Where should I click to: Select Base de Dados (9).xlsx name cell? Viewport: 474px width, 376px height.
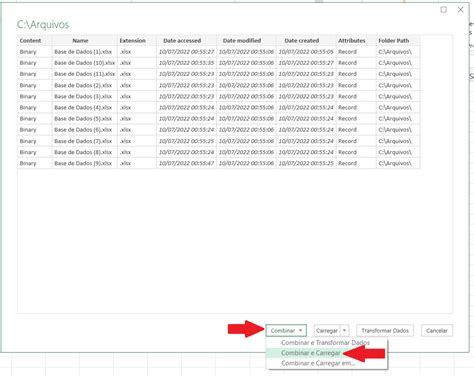tap(83, 163)
